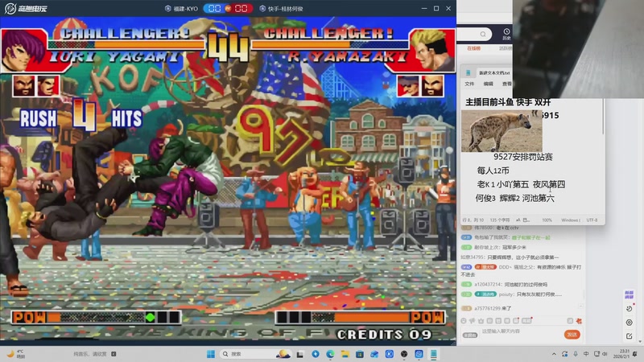The image size is (644, 362).
Task: Click the game platform logo in title bar
Action: click(x=26, y=8)
